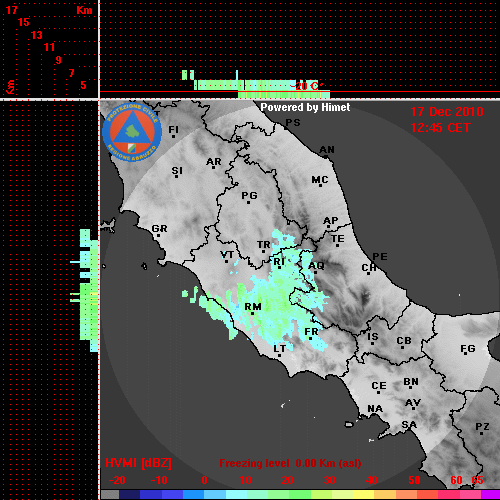Click the grey swatch on the dBZ colorbar

pyautogui.click(x=110, y=495)
